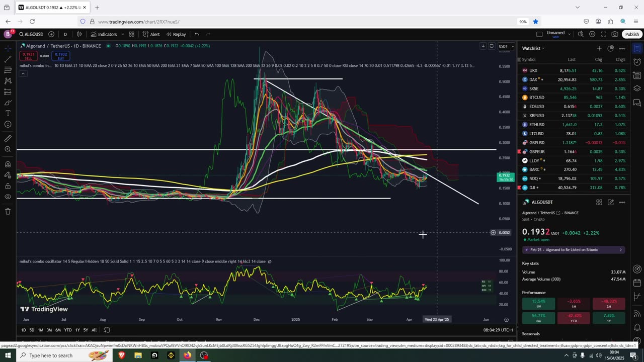Add a symbol to the Watchlist
Image resolution: width=644 pixels, height=362 pixels.
tap(599, 48)
